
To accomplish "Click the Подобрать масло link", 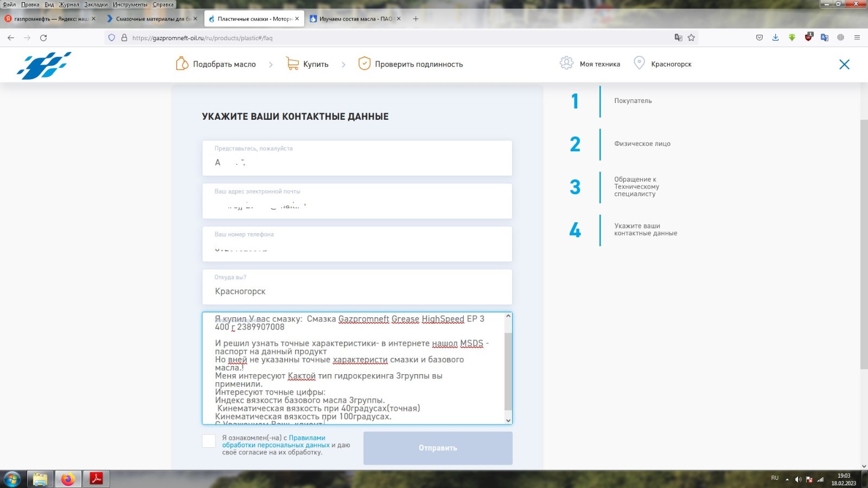I will pos(225,64).
